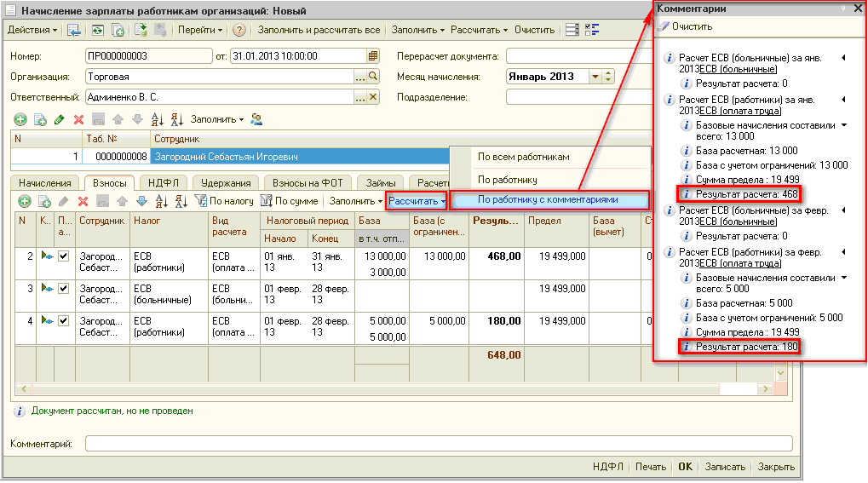Click the horizontal scrollbar of the Взносы table

coord(377,388)
